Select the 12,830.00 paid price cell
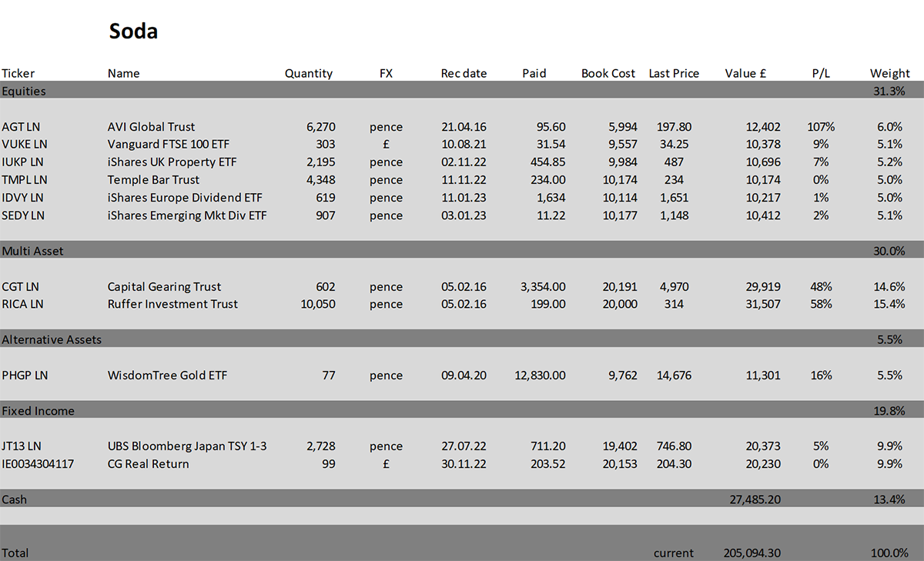This screenshot has height=561, width=924. click(540, 376)
